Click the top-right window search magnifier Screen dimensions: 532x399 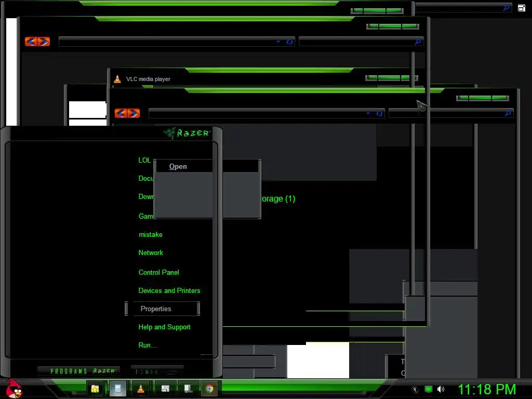pos(506,7)
